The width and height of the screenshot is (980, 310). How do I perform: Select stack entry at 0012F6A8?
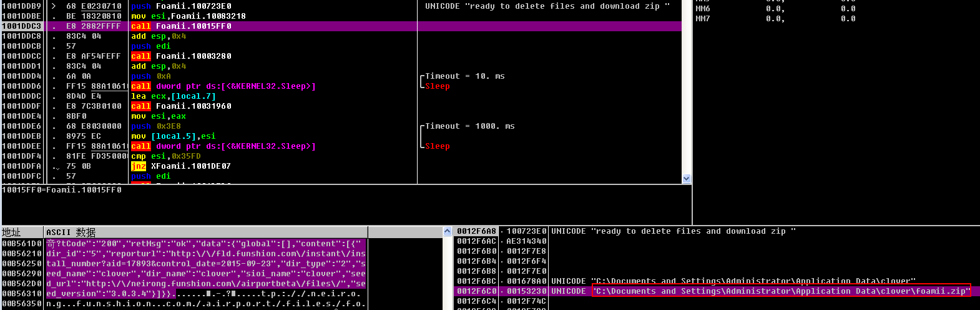pyautogui.click(x=476, y=231)
